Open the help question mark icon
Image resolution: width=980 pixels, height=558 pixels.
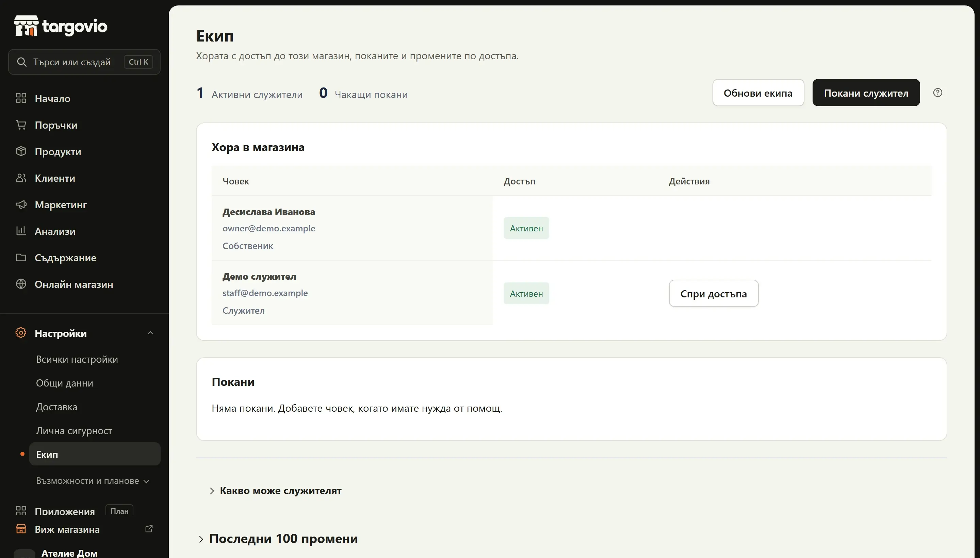(937, 92)
